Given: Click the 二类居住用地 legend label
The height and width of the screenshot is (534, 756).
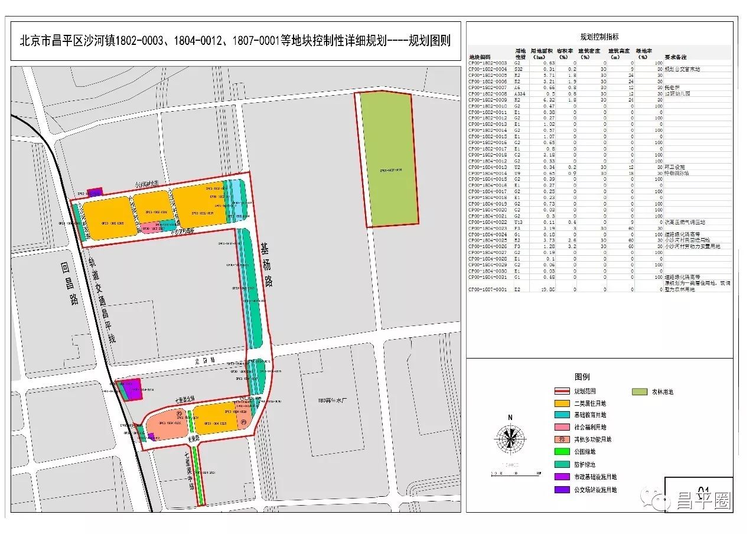Looking at the screenshot, I should tap(589, 403).
